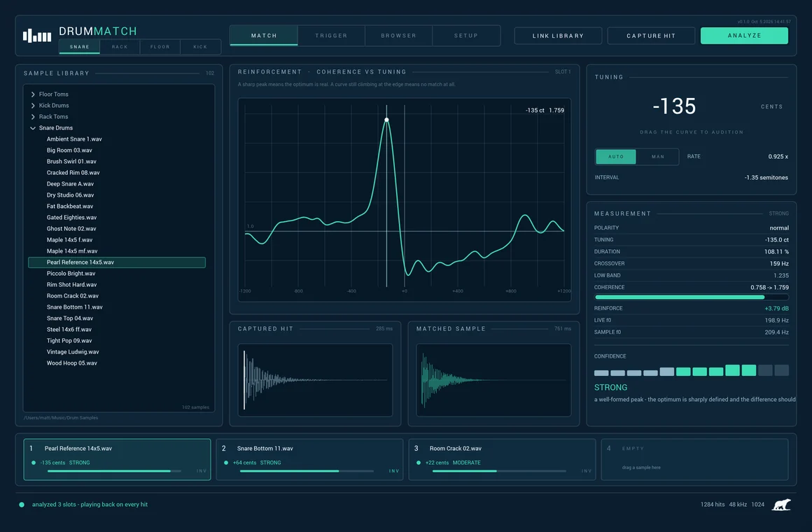Toggle INV on Pearl Reference slot

[x=201, y=471]
